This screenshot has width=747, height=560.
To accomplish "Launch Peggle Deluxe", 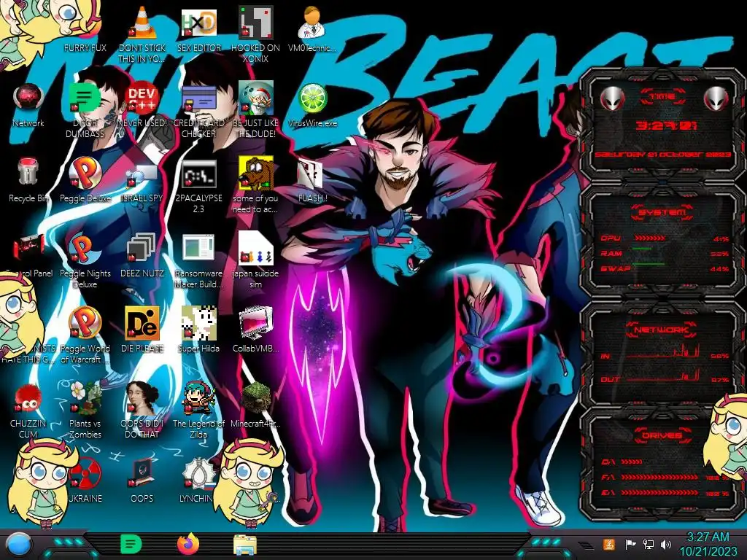I will [x=85, y=172].
